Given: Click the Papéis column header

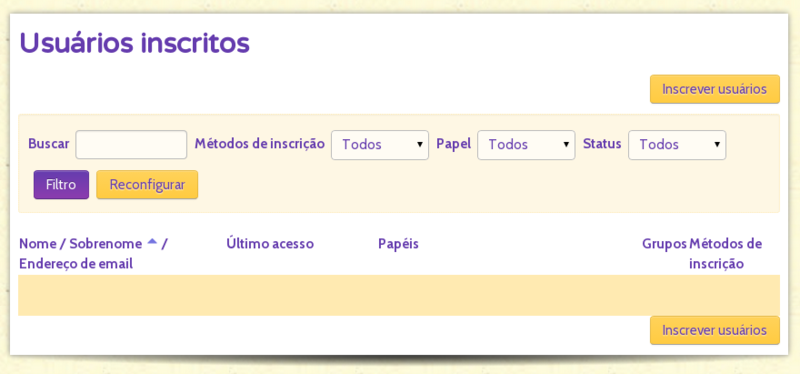Looking at the screenshot, I should 398,244.
